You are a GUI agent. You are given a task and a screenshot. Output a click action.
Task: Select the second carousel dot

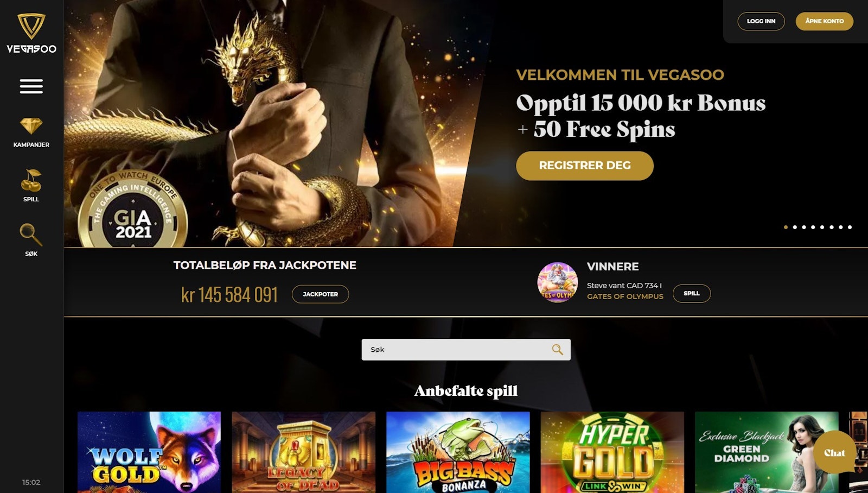(795, 227)
